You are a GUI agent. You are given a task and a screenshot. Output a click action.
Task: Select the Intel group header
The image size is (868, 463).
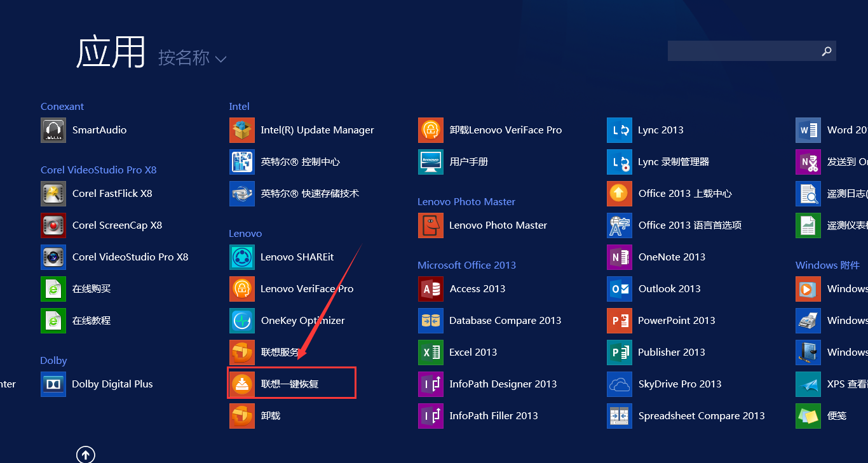click(240, 107)
